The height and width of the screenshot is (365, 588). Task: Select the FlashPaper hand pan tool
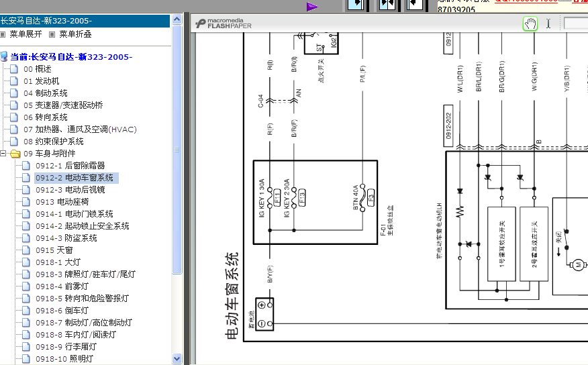coord(530,23)
